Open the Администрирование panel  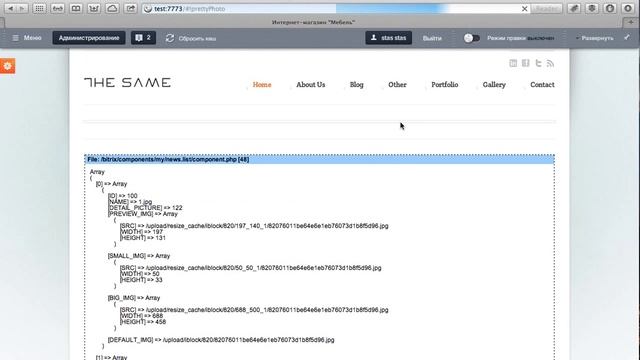point(89,38)
